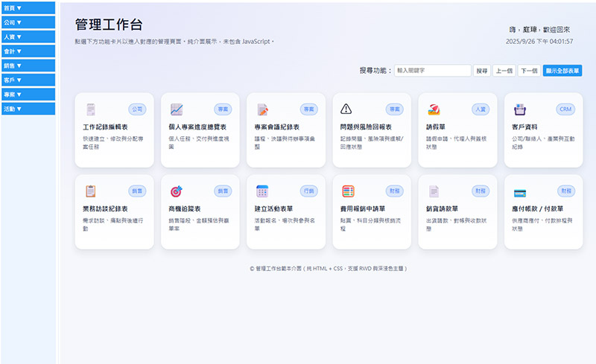596x364 pixels.
Task: Click the 人資 tag on 請假單 card
Action: (481, 109)
